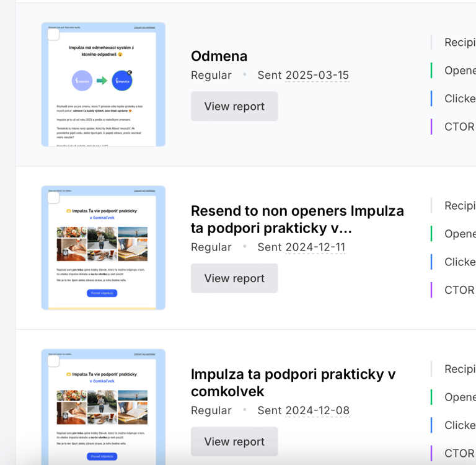
Task: Preview the Resend to non openers email thumbnail
Action: click(x=104, y=248)
